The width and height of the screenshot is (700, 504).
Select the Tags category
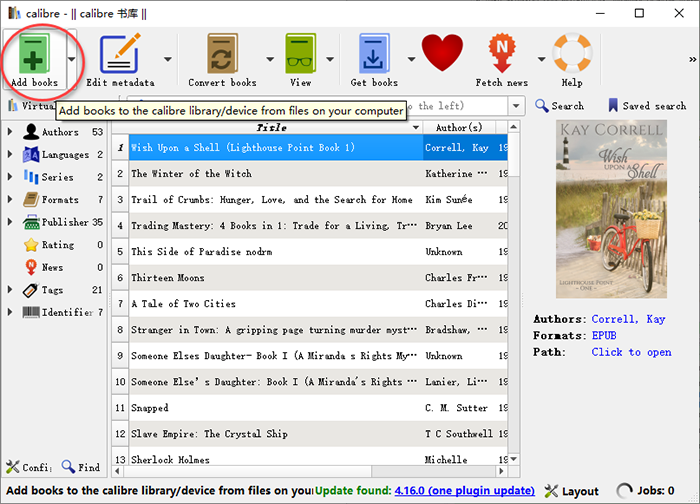click(x=52, y=290)
